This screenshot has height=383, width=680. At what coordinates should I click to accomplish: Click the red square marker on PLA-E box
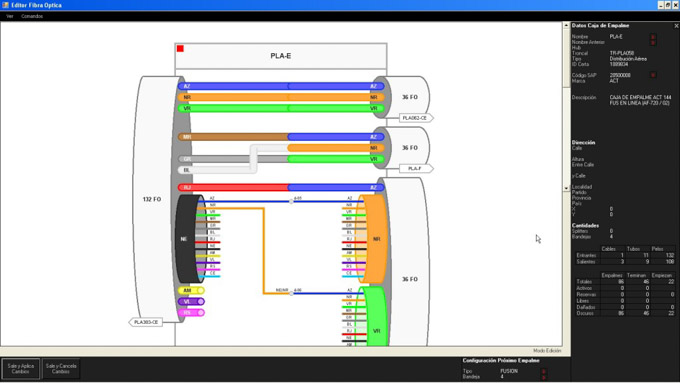click(x=180, y=49)
